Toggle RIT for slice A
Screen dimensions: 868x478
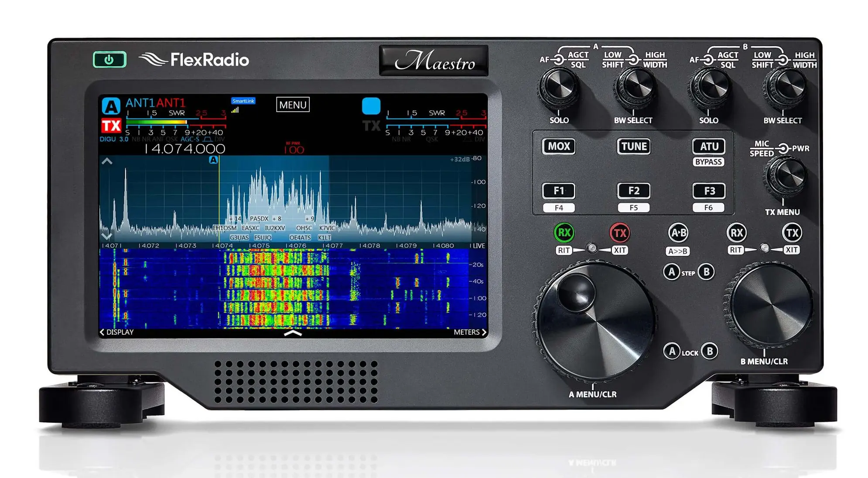564,251
